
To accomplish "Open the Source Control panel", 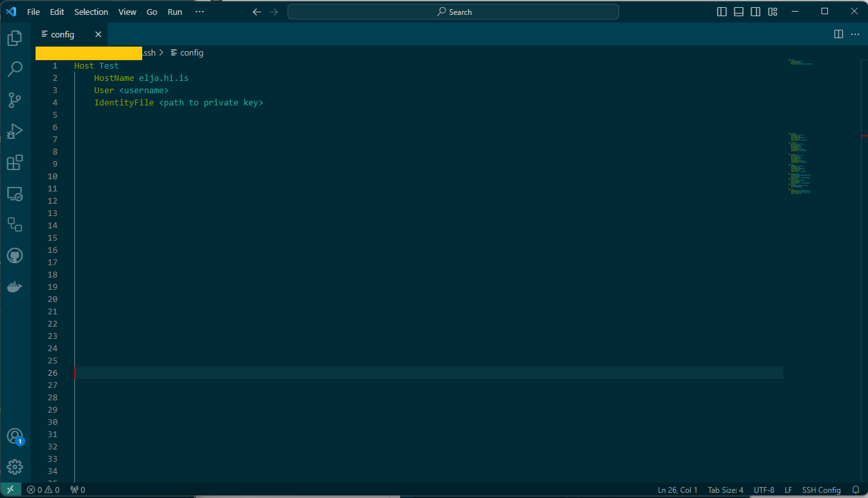I will coord(15,100).
